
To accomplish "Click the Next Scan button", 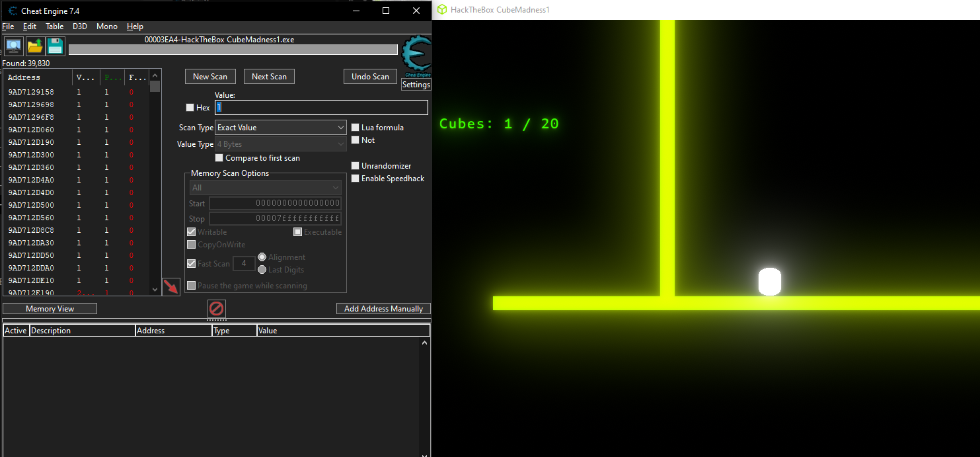I will pyautogui.click(x=269, y=77).
